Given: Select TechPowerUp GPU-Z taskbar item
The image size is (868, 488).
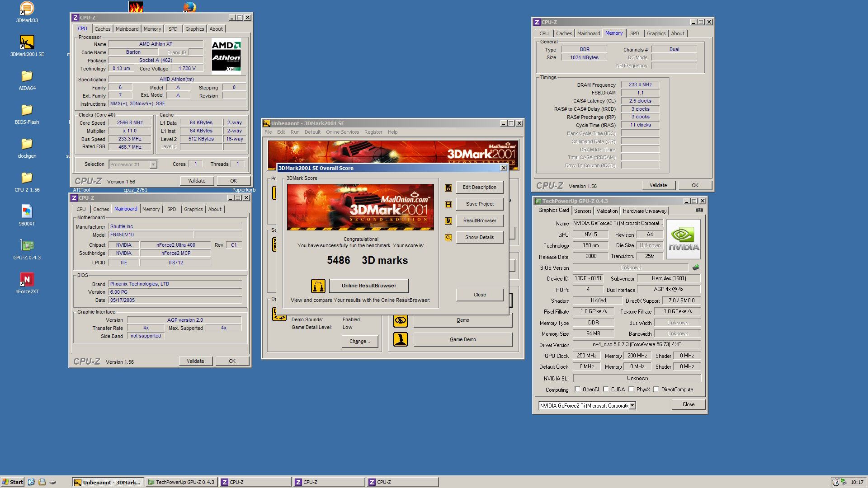Looking at the screenshot, I should [181, 482].
